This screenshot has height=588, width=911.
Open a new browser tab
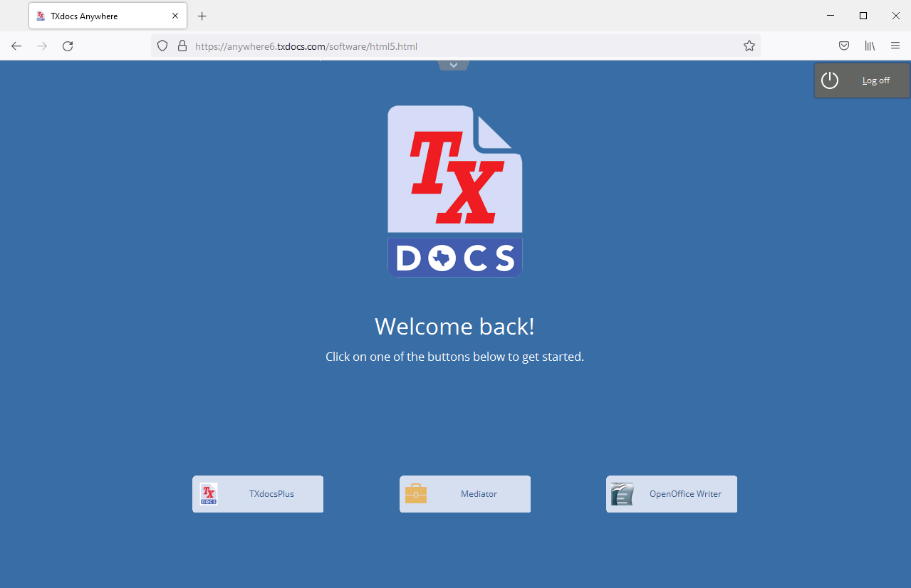pos(202,16)
